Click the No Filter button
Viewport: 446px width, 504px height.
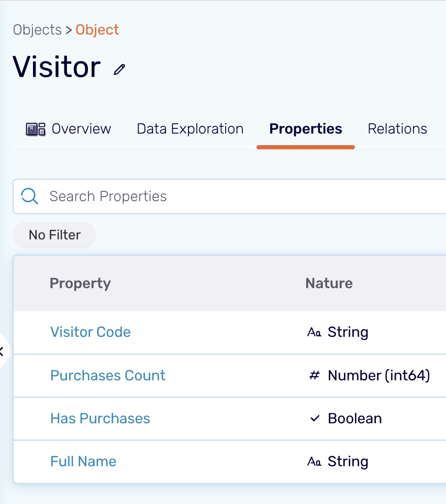54,235
